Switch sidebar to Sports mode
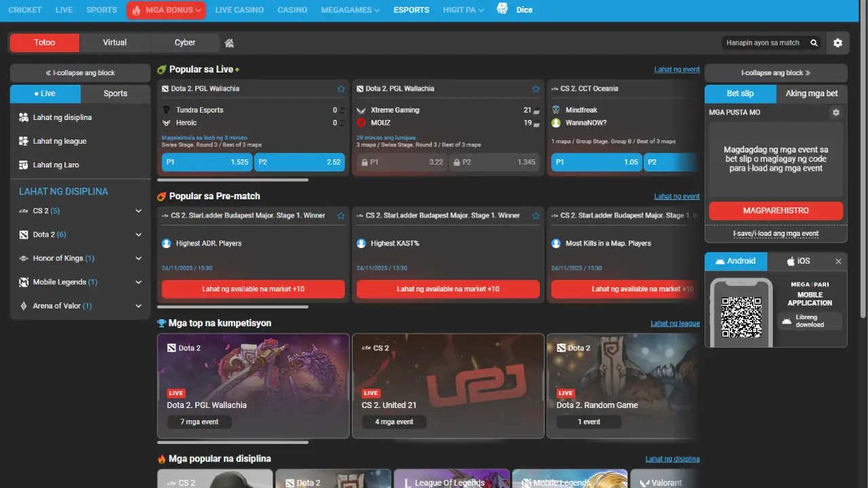Image resolution: width=868 pixels, height=488 pixels. (x=115, y=94)
